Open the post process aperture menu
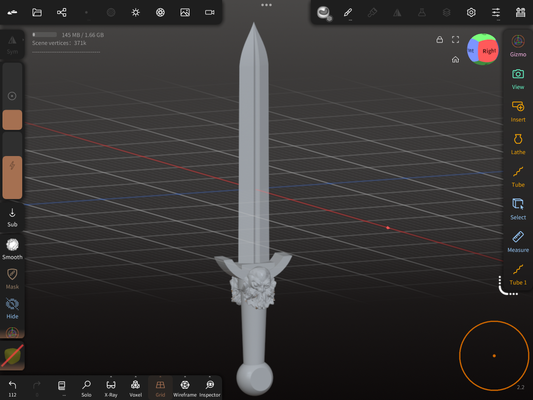 click(160, 13)
